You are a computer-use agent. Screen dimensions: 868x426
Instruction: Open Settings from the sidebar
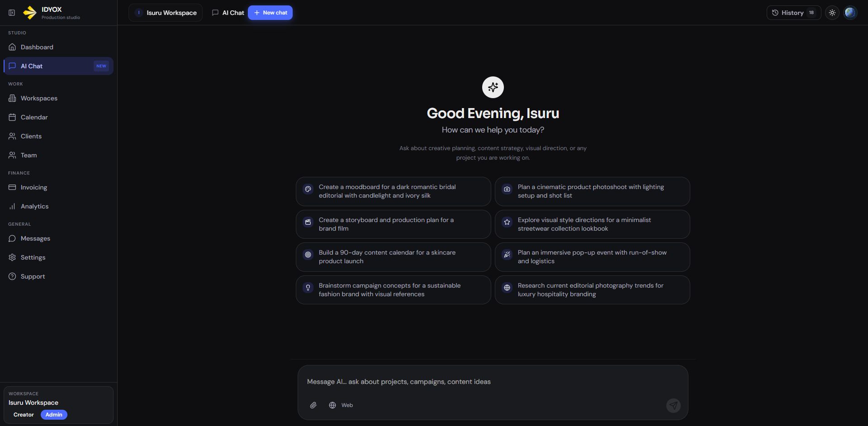click(58, 257)
